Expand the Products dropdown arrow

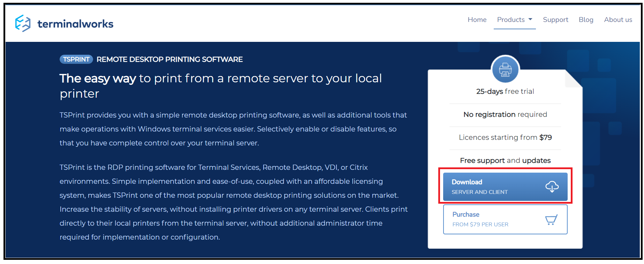(x=530, y=20)
